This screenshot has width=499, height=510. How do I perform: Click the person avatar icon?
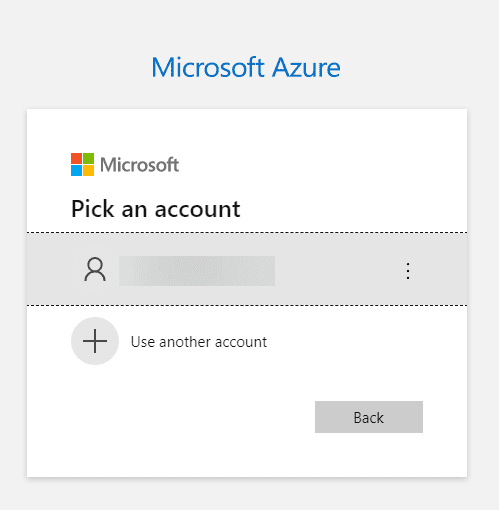pos(95,269)
